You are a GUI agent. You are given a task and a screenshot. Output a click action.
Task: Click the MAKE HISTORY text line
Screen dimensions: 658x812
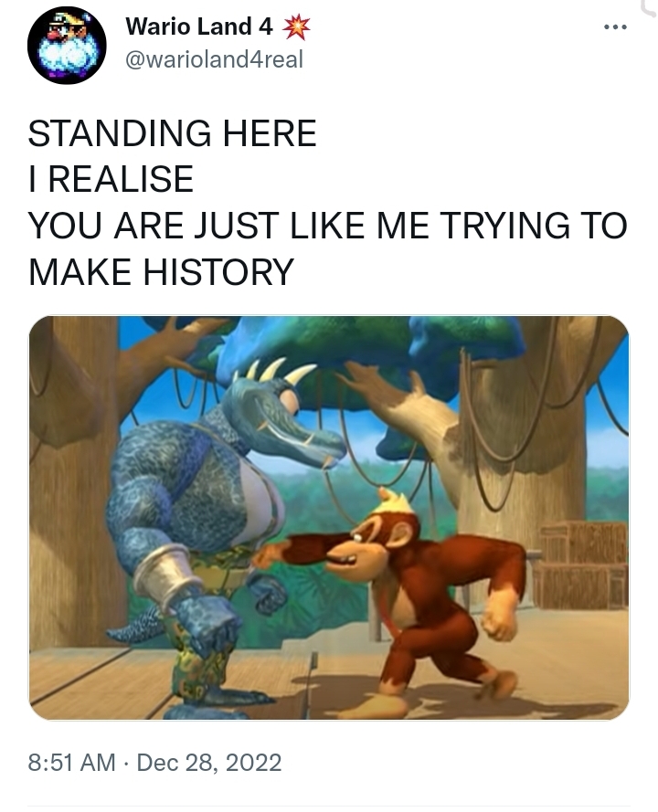[161, 272]
